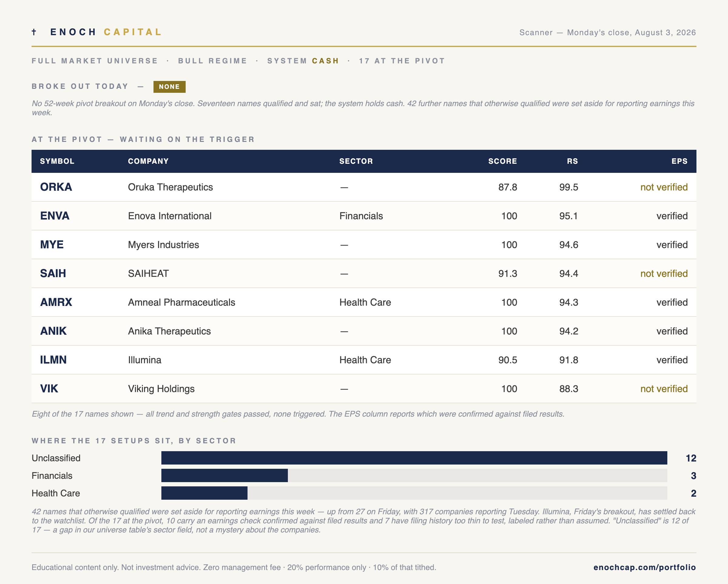Screen dimensions: 728x584
Task: Open the enochcap.com/portfolio link
Action: [x=645, y=567]
